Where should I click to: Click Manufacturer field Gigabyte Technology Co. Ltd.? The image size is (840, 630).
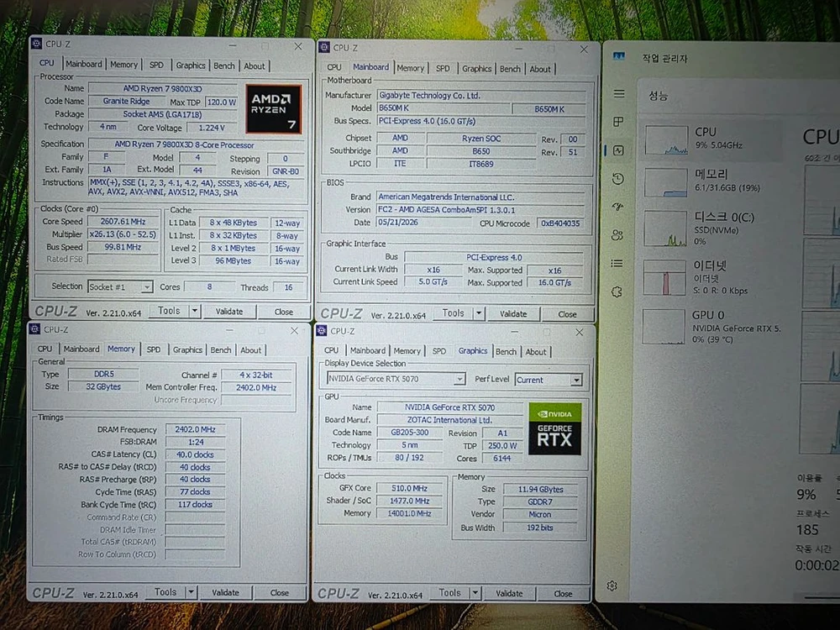[x=481, y=96]
